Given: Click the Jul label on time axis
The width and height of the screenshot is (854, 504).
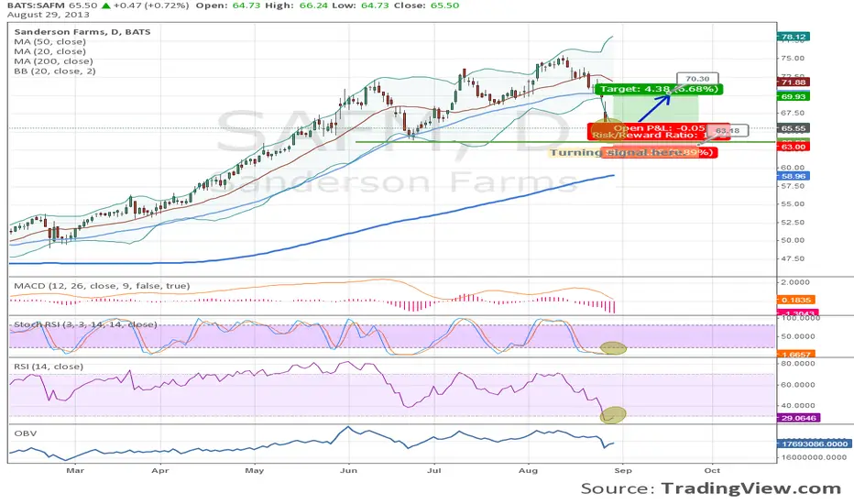Looking at the screenshot, I should [434, 470].
